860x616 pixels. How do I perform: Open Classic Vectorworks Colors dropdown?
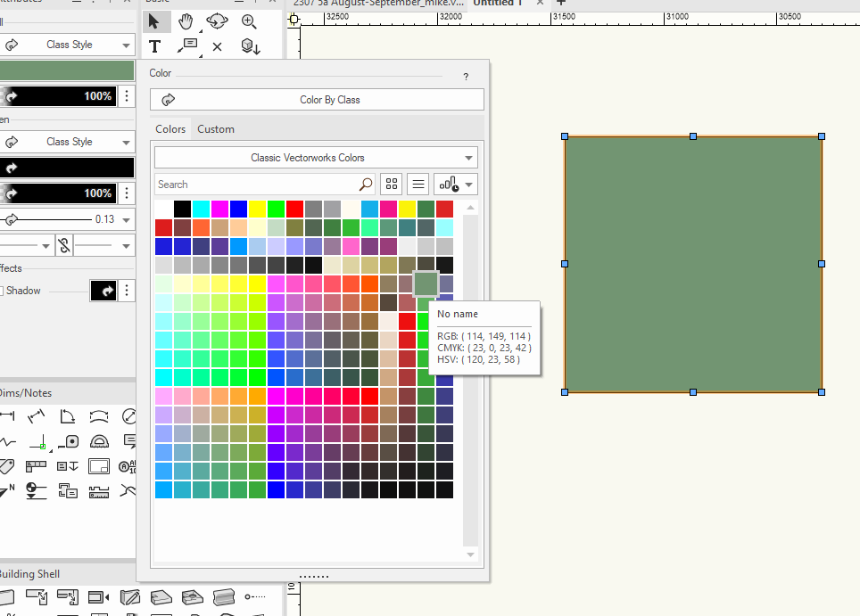tap(316, 158)
